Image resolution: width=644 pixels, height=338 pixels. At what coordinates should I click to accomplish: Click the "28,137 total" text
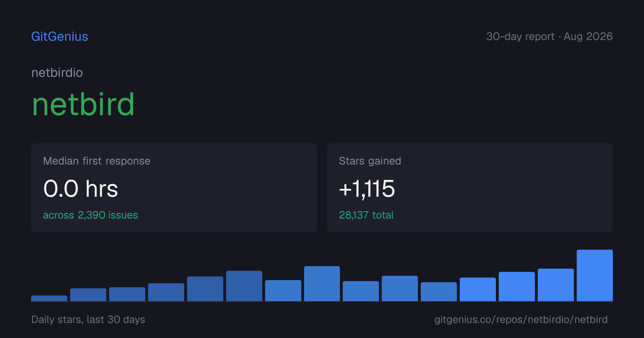click(366, 215)
